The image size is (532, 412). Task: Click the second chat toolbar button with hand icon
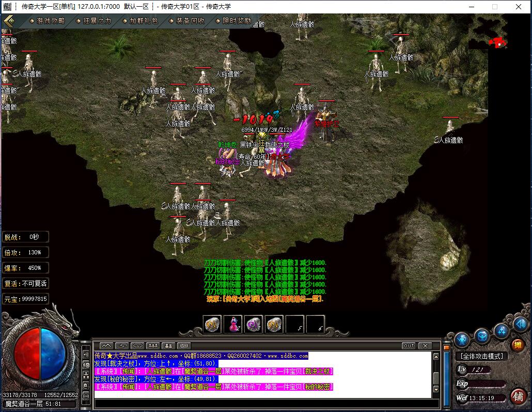pos(122,345)
